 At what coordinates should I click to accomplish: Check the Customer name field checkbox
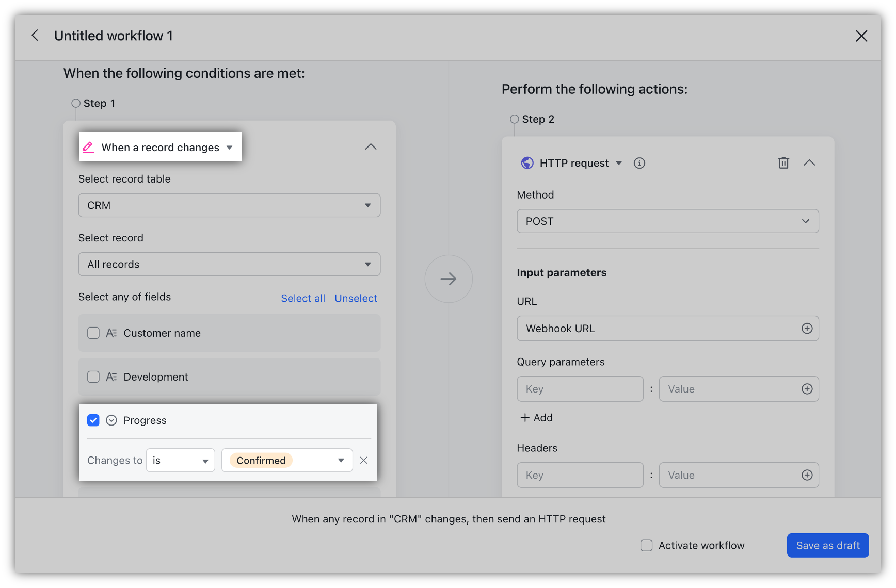point(93,333)
